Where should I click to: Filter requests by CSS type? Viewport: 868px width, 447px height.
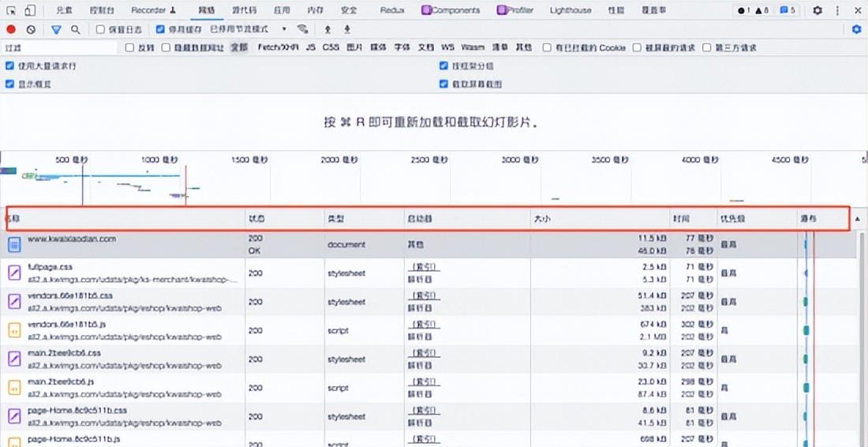click(x=331, y=47)
